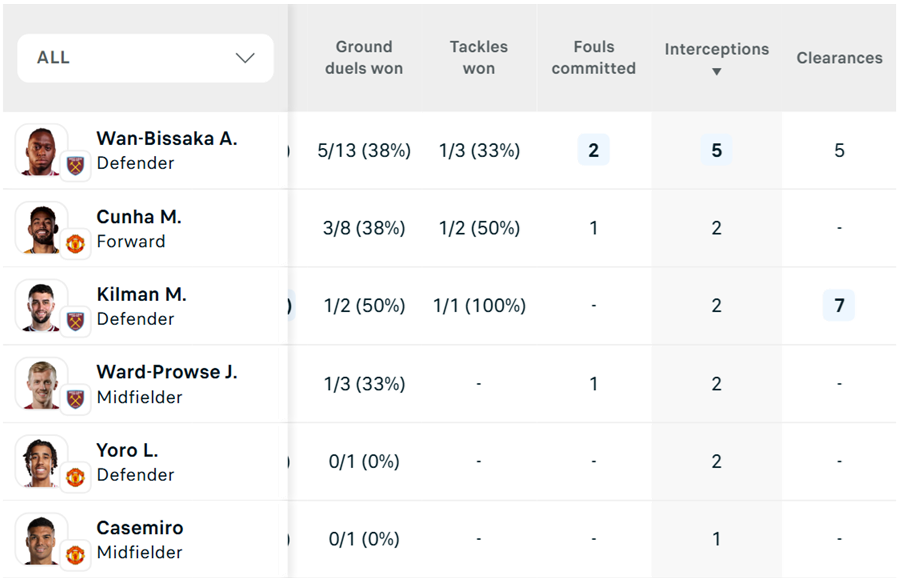Sort by Ground duels won column
This screenshot has width=900, height=584.
364,58
